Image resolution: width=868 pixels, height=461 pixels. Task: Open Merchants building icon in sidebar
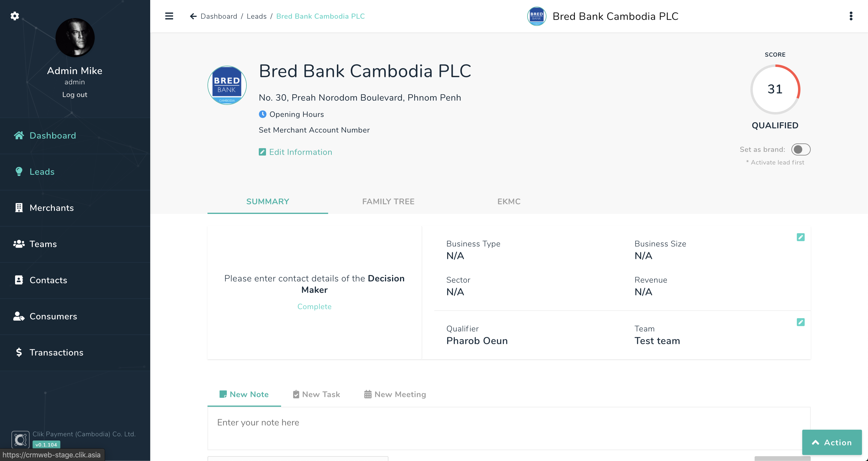(x=19, y=208)
